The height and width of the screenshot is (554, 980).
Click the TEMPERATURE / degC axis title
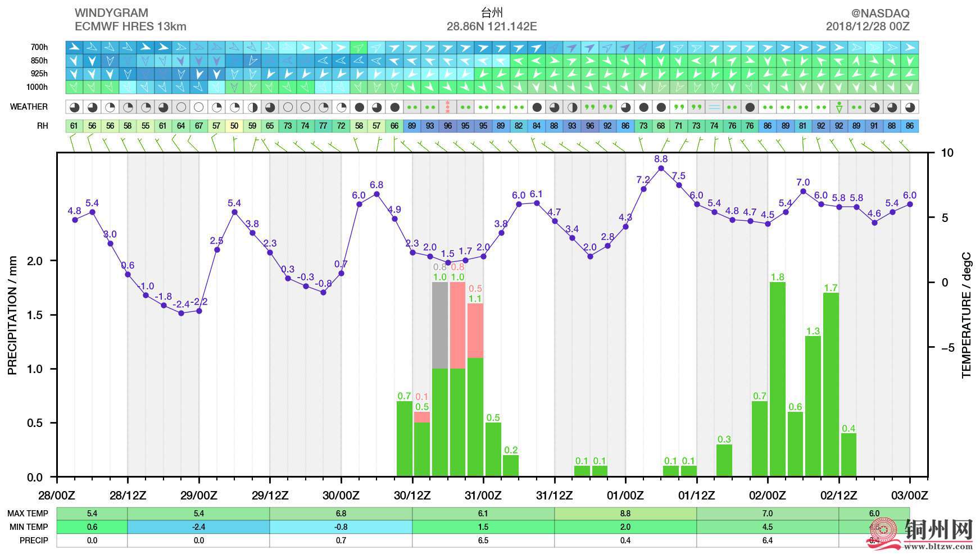[x=967, y=315]
